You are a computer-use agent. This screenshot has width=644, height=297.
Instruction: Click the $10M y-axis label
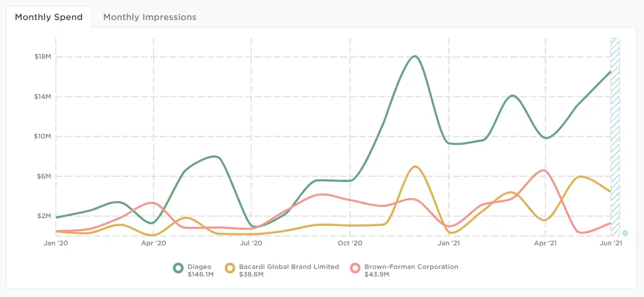click(x=42, y=136)
